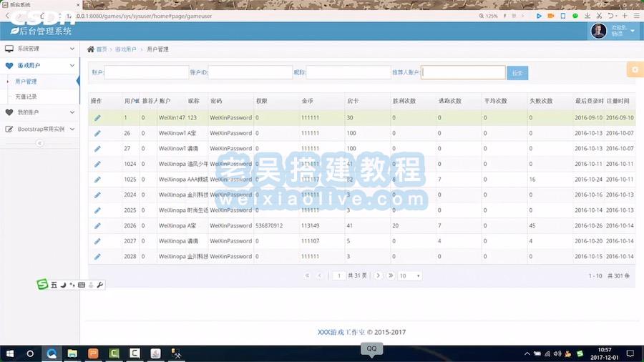Edit user row with ID 2027
This screenshot has height=362, width=644.
point(97,241)
